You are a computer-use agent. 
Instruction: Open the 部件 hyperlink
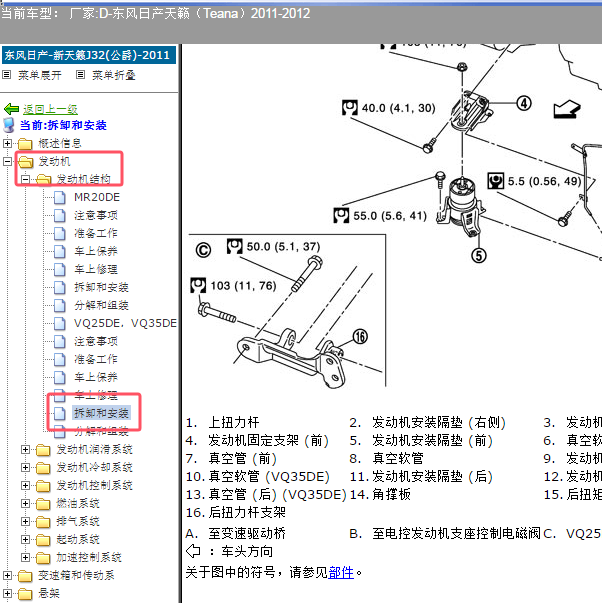[x=341, y=573]
